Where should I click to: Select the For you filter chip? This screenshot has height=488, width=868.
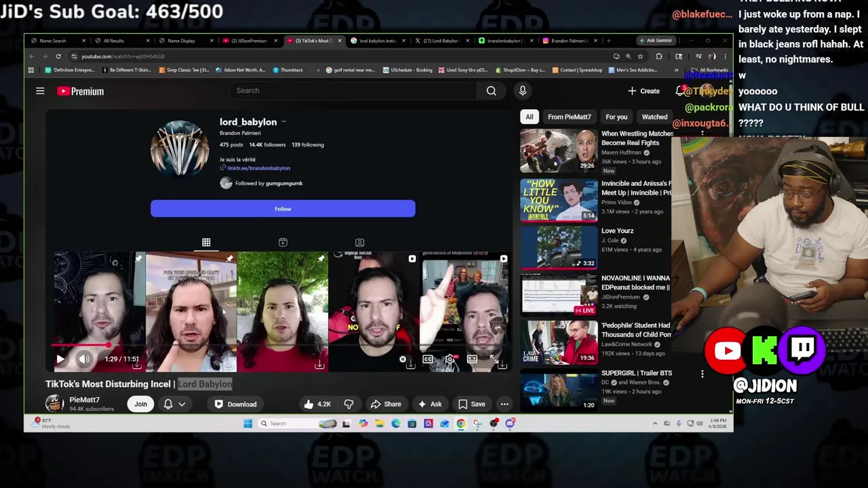pyautogui.click(x=616, y=117)
